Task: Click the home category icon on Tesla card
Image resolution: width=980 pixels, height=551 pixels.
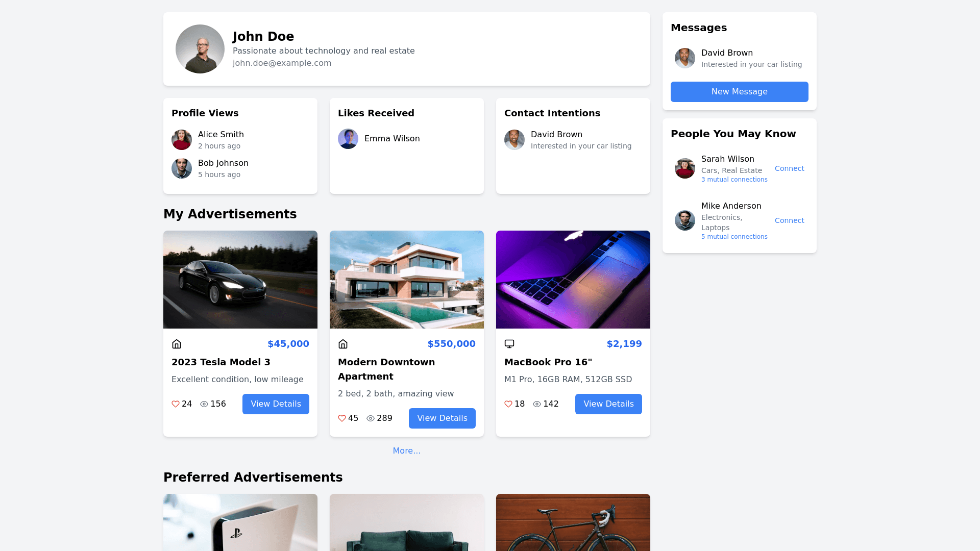Action: [177, 344]
